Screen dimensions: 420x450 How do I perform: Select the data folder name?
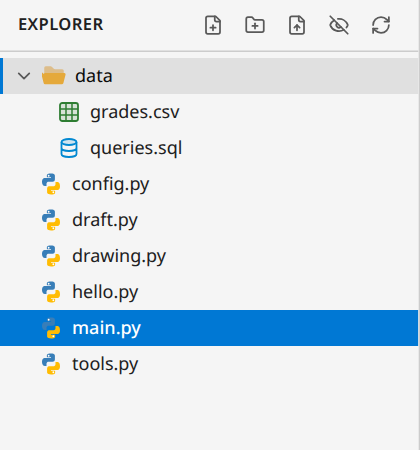click(94, 76)
